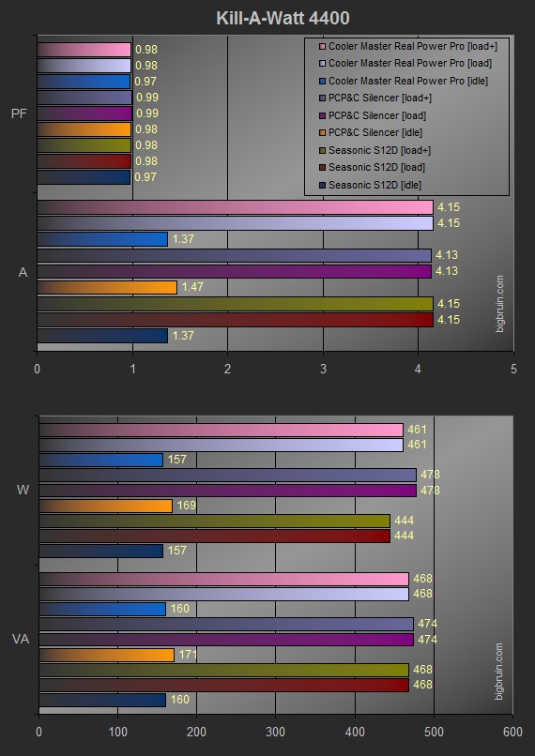Click the orange PCP&C Silencer [idle] legend swatch
Screen dimensions: 535x756
pyautogui.click(x=322, y=133)
